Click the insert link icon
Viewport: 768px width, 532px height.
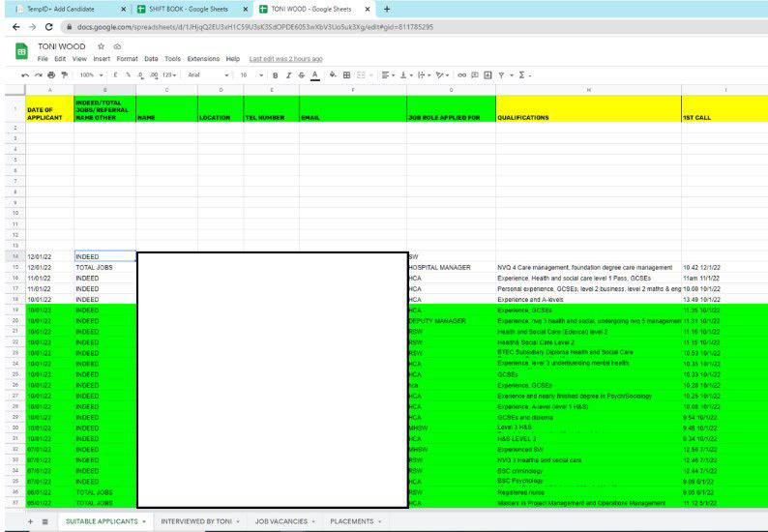point(461,74)
